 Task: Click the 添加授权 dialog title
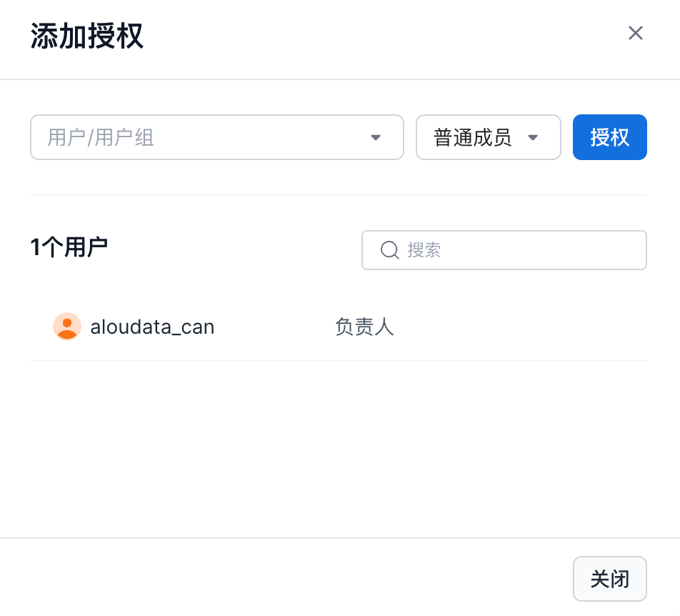click(87, 36)
